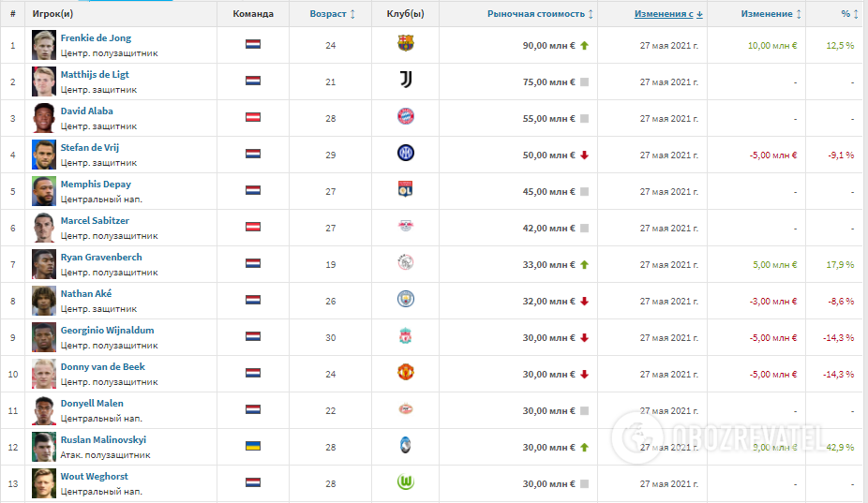868x503 pixels.
Task: Click the Austria flag beside David Alaba
Action: (x=253, y=118)
